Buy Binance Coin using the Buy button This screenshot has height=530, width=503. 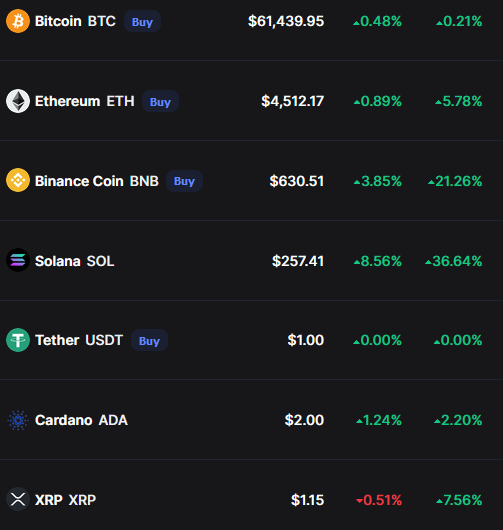pos(184,181)
